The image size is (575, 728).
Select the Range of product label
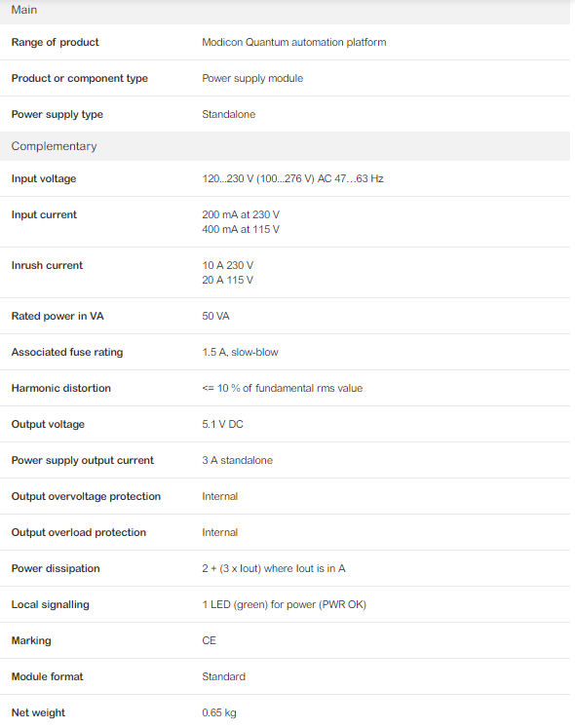coord(55,42)
